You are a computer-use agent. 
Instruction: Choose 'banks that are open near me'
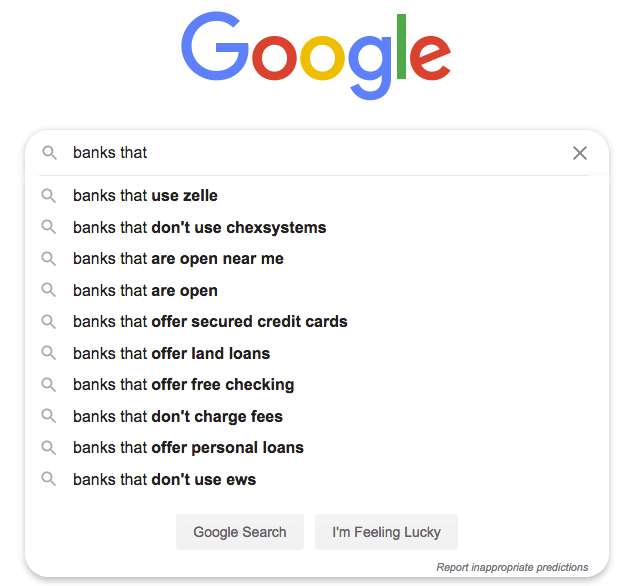(317, 258)
